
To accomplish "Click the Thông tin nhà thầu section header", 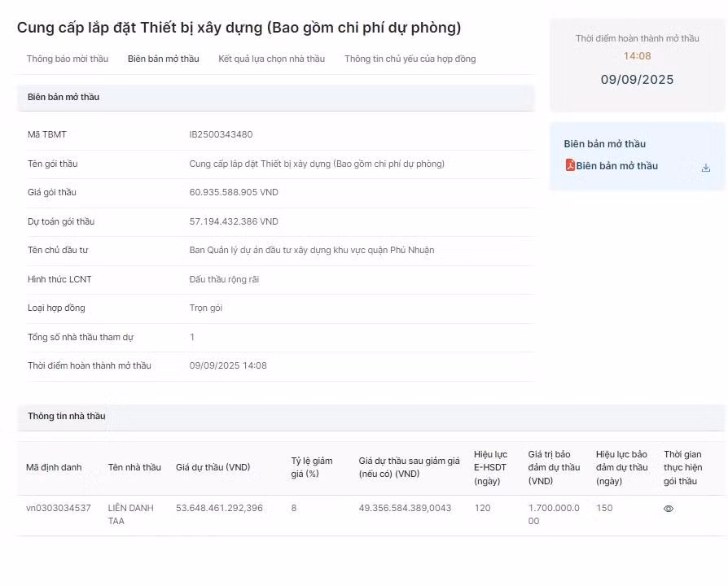I will [x=67, y=416].
